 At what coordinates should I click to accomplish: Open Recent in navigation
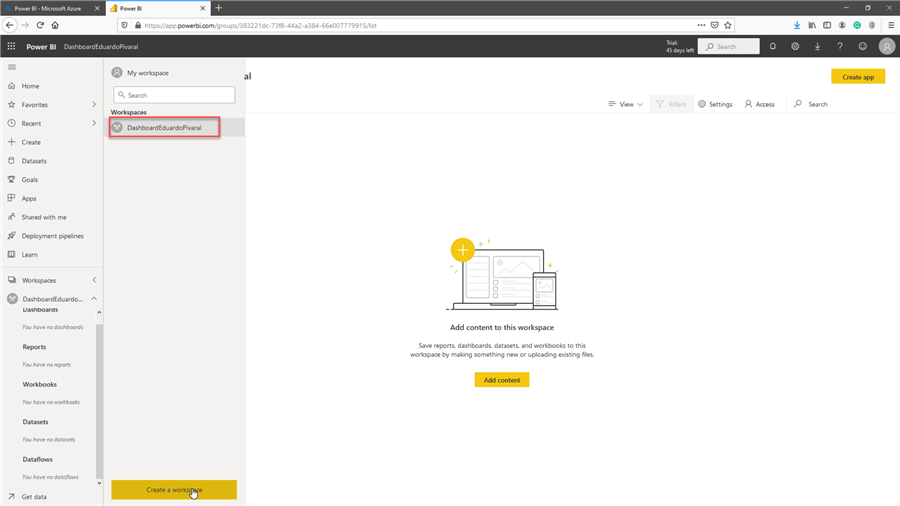31,123
